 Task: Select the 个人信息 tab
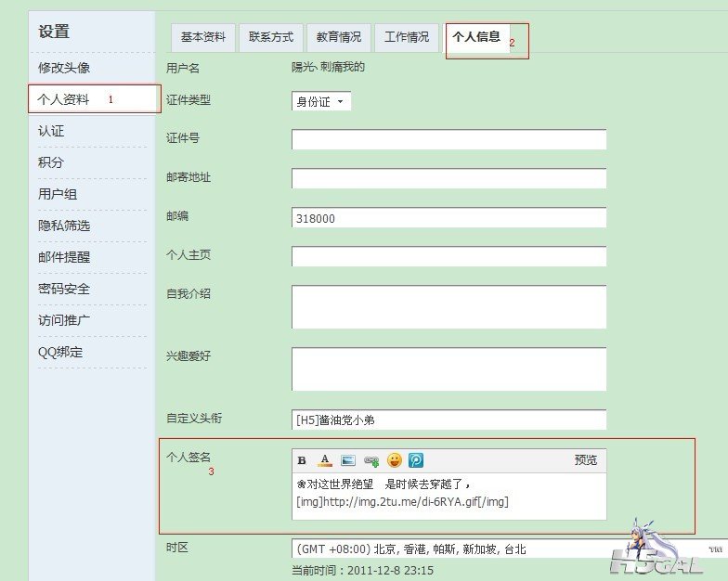point(475,38)
